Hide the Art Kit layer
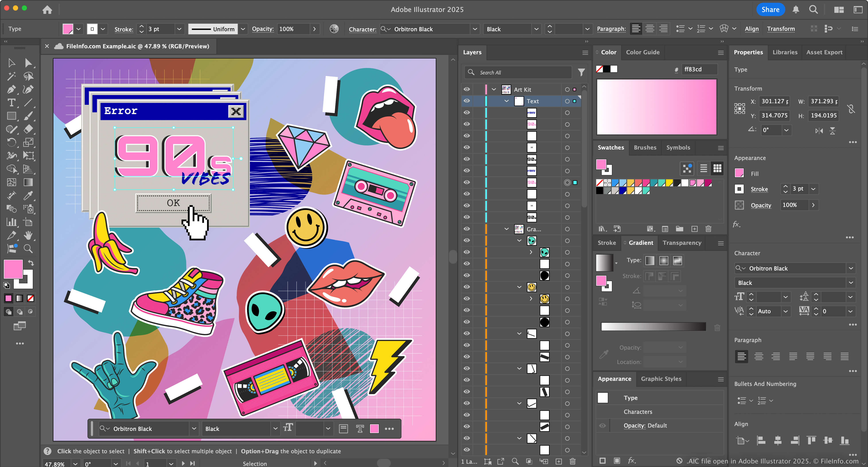Viewport: 868px width, 467px height. [467, 89]
